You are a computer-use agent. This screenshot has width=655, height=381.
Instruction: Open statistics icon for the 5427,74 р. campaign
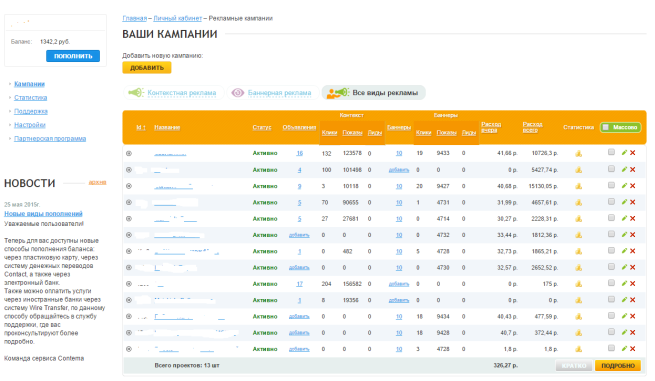tap(579, 170)
